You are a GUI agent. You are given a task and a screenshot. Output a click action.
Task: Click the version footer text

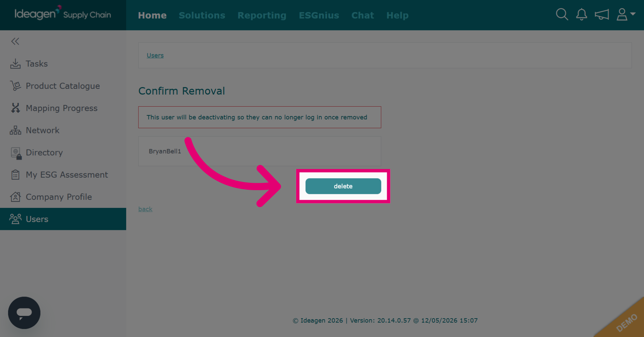[385, 320]
